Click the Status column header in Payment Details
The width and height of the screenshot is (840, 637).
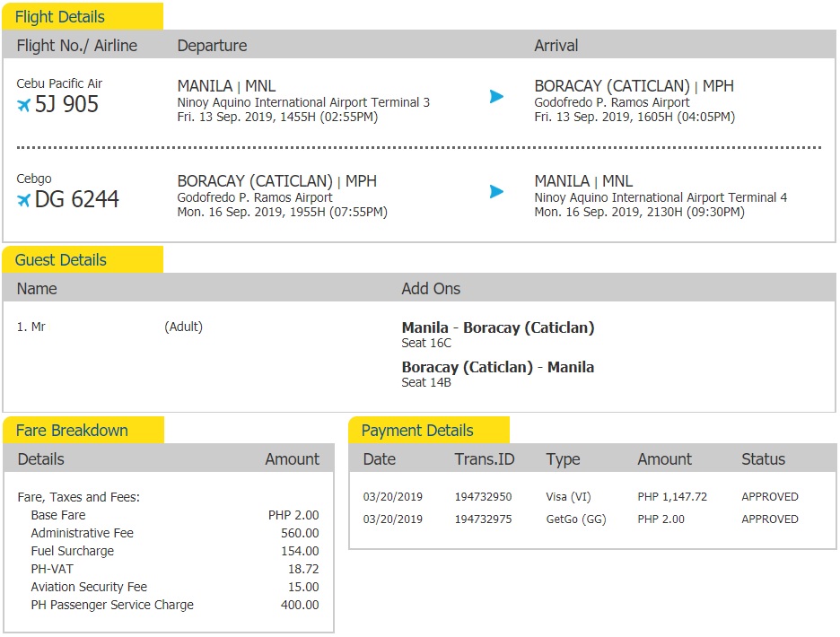coord(763,459)
